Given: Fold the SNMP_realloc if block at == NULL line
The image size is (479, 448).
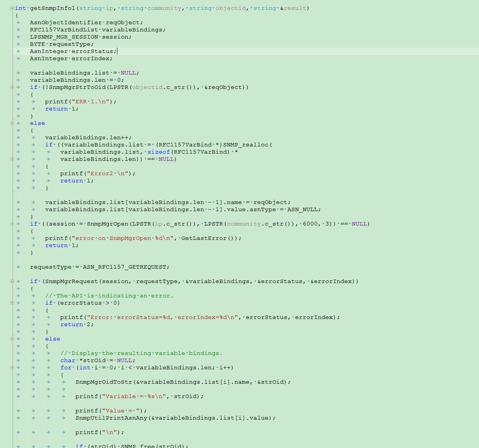Looking at the screenshot, I should coord(12,159).
